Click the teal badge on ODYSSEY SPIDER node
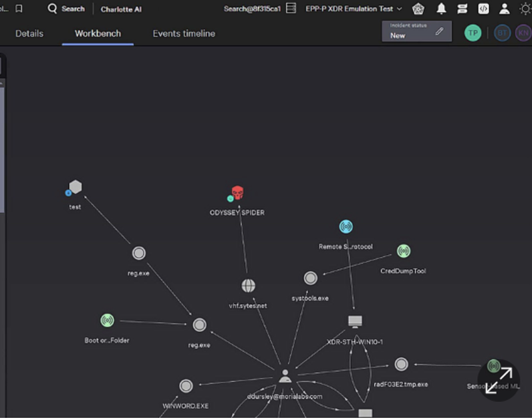532x418 pixels. coord(231,199)
